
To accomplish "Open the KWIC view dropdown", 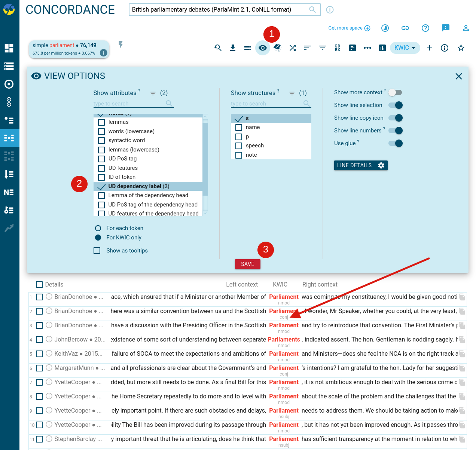I will 405,48.
